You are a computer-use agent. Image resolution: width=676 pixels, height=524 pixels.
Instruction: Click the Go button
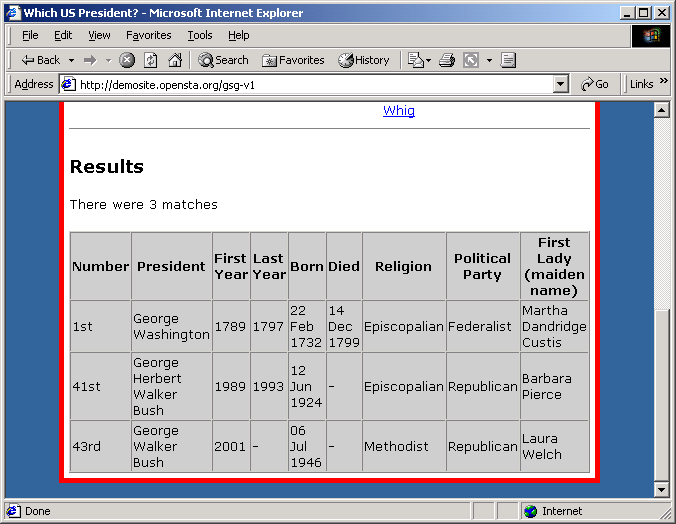[x=595, y=84]
